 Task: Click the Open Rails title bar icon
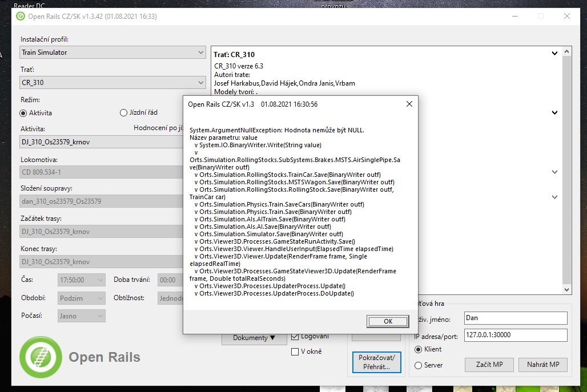(21, 16)
